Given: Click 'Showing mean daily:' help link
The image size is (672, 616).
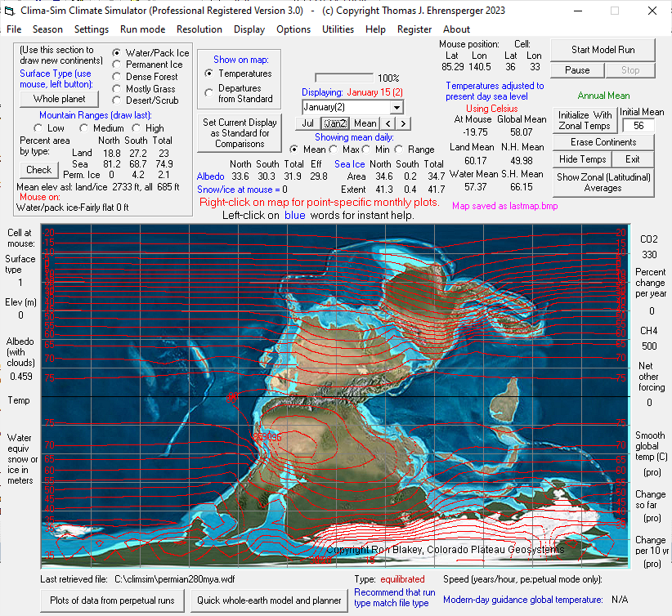Looking at the screenshot, I should [354, 137].
